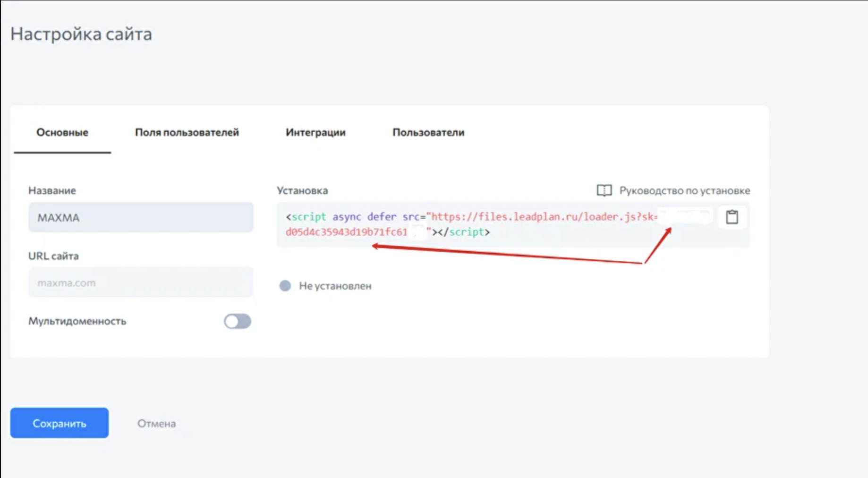
Task: Copy the install script via clipboard icon
Action: 732,217
